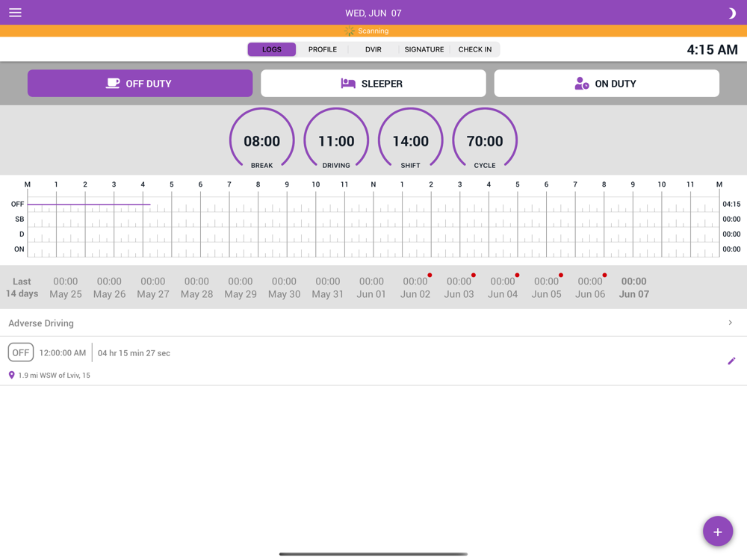The width and height of the screenshot is (747, 560).
Task: Tap the 12:00:00 AM event start time
Action: 63,353
